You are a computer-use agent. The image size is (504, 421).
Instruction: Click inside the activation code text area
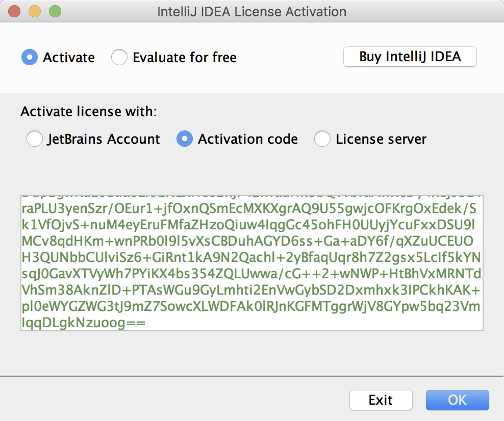click(252, 262)
